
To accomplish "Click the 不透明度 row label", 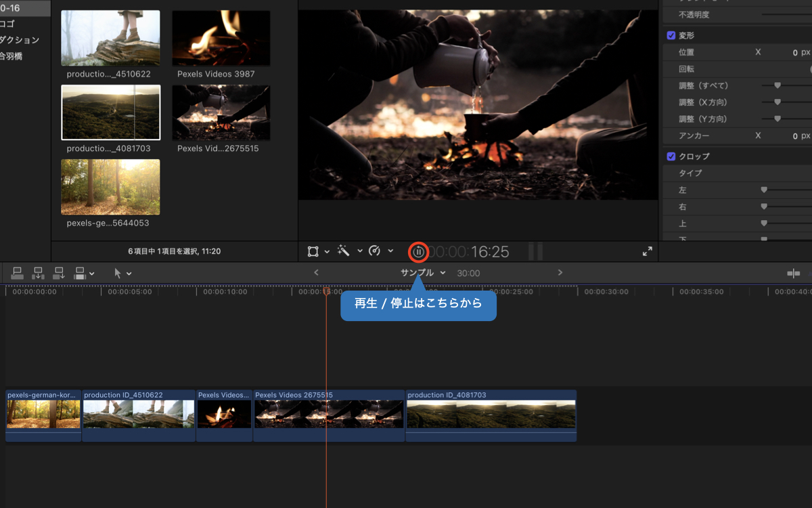I will click(694, 15).
